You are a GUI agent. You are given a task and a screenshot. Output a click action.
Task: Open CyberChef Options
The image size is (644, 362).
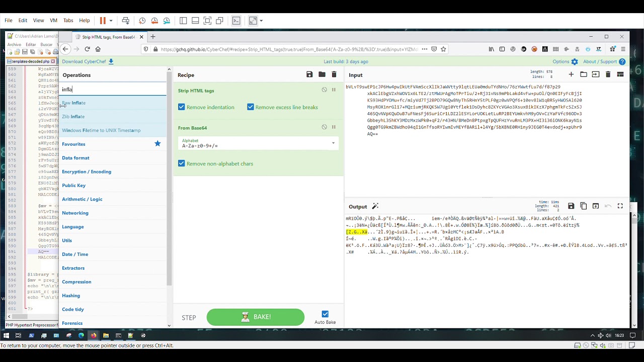566,61
